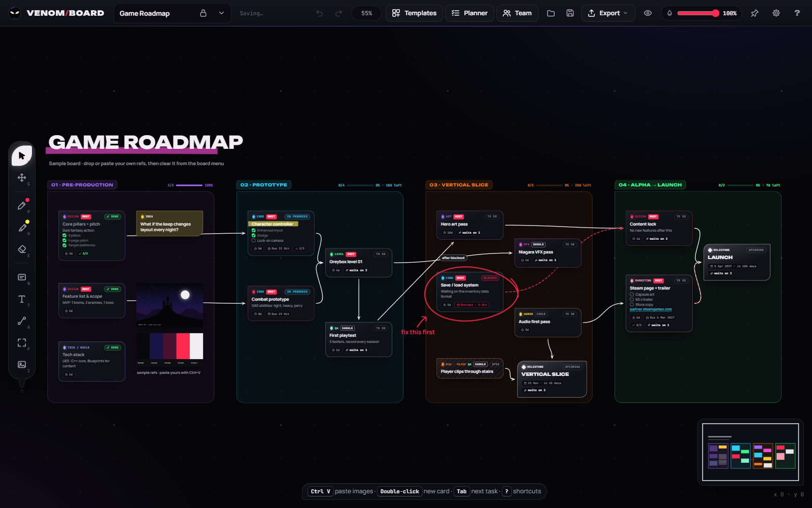The image size is (812, 508).
Task: Select the Frame tool
Action: click(x=22, y=343)
